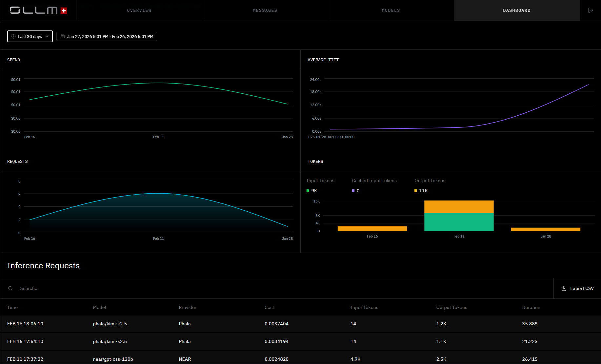Click the clock icon in the Last 30 days selector
Viewport: 601px width, 364px height.
[x=13, y=36]
